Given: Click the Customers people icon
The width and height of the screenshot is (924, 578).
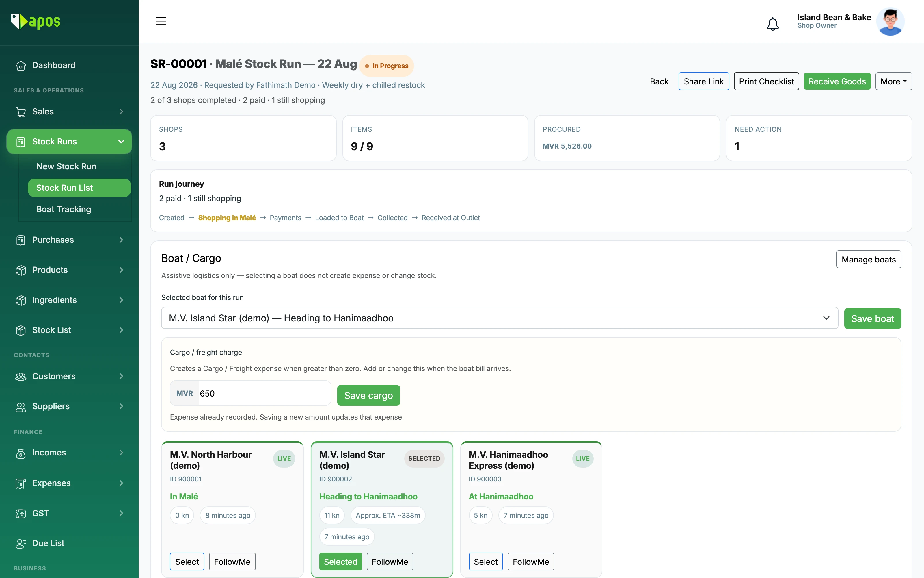Looking at the screenshot, I should [x=21, y=377].
